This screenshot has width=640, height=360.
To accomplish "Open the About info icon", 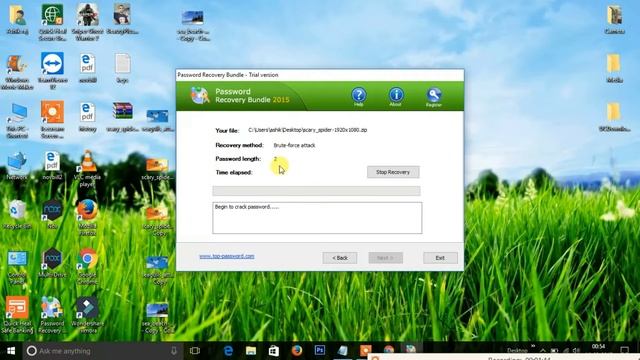I will [396, 96].
